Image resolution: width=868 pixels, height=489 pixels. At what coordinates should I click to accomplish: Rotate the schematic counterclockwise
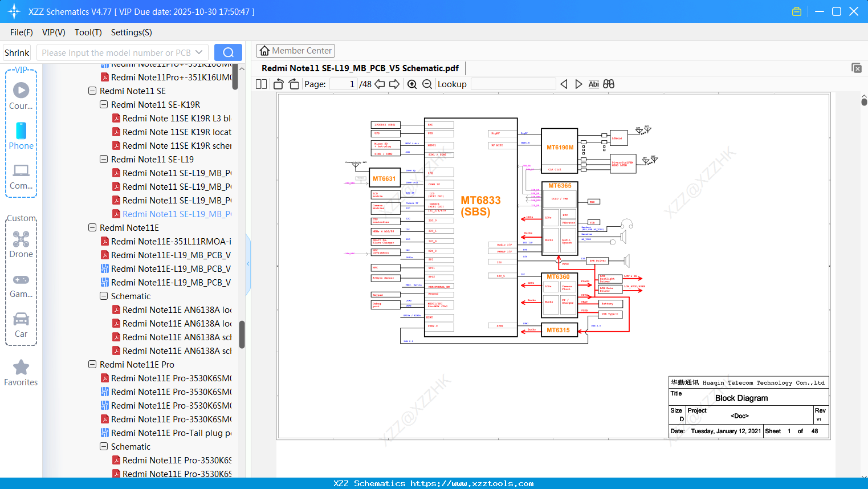pos(278,84)
